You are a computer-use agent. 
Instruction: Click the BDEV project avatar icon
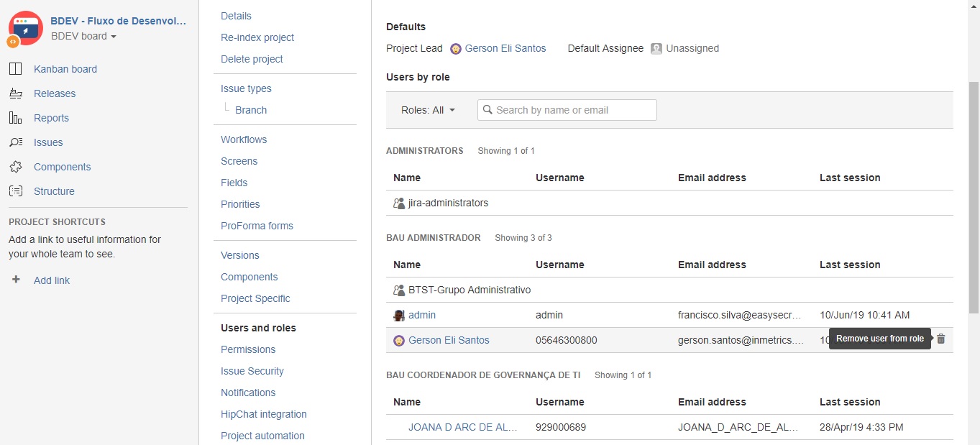tap(25, 29)
